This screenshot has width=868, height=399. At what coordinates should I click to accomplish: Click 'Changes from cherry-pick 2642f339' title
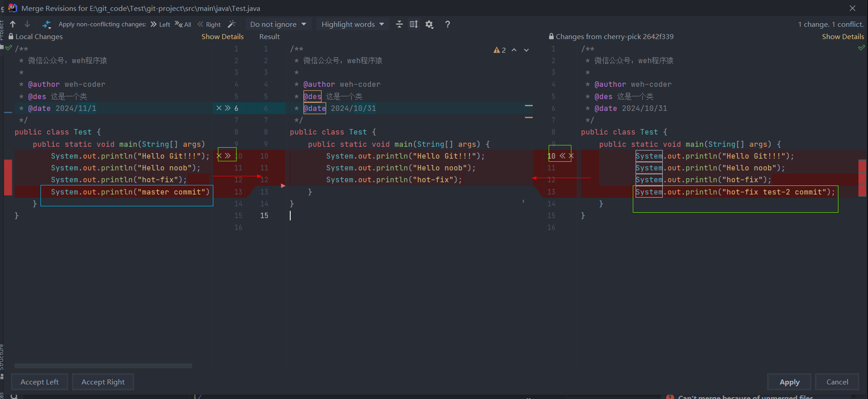[x=615, y=37]
